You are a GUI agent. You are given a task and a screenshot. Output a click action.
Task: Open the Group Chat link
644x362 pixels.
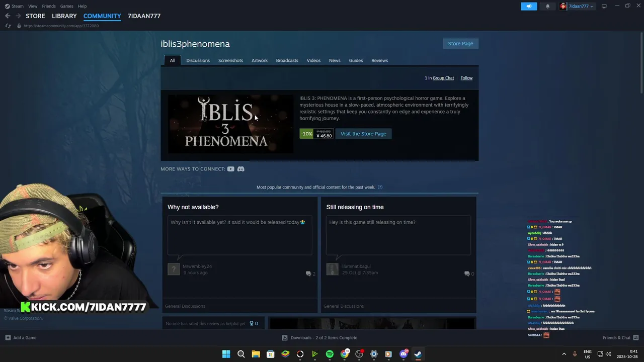[443, 78]
